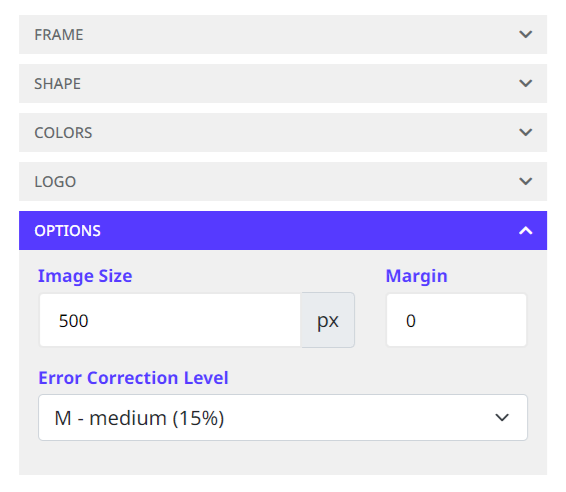Focus the Margin field showing 0

pyautogui.click(x=457, y=320)
